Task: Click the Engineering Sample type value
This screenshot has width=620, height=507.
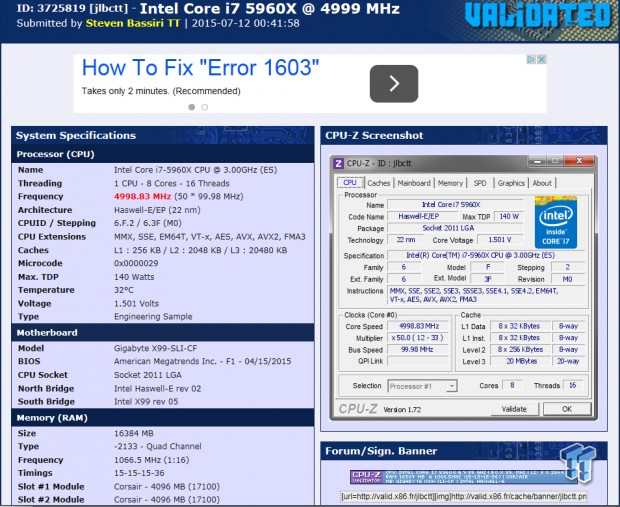Action: pyautogui.click(x=153, y=317)
